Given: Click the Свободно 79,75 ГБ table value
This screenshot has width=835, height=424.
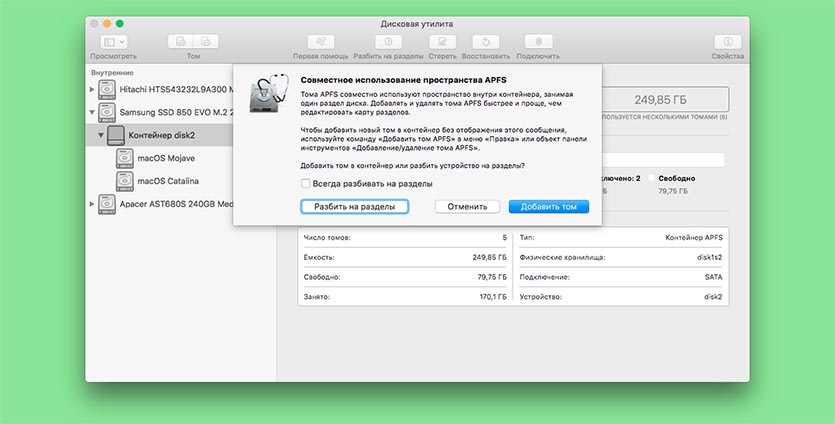Looking at the screenshot, I should point(492,277).
